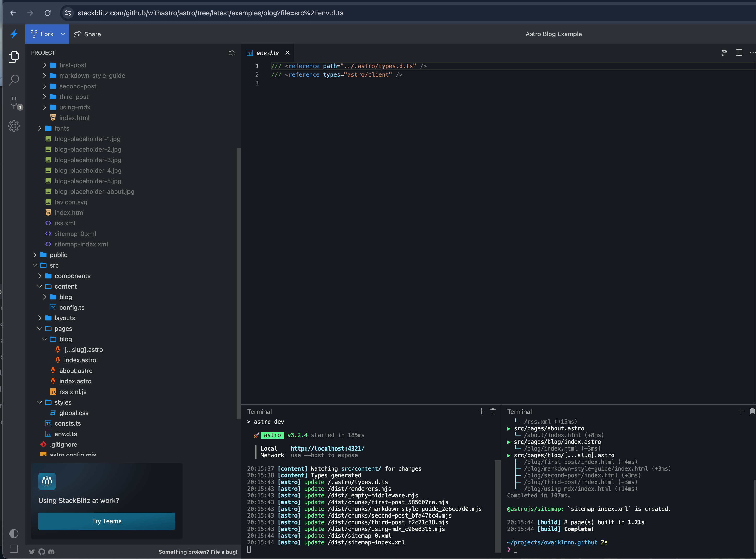Open the 'Something broken? File a bug!' link
This screenshot has height=559, width=756.
[198, 552]
